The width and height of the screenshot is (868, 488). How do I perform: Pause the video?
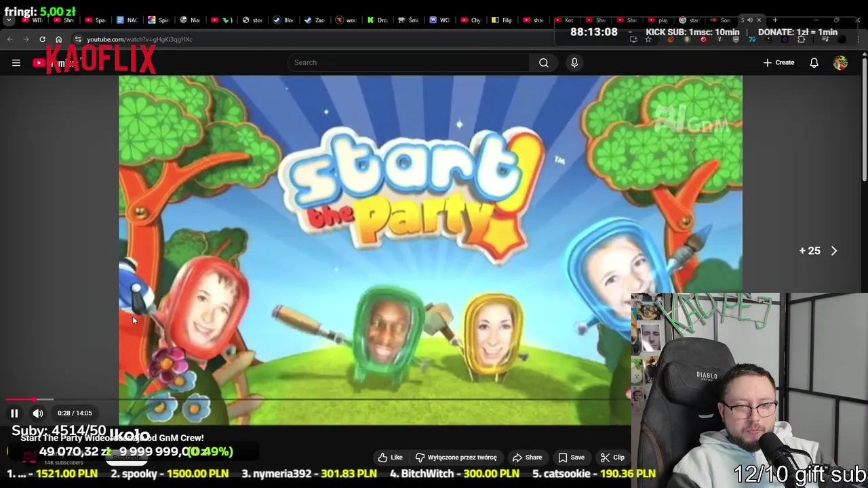(14, 413)
